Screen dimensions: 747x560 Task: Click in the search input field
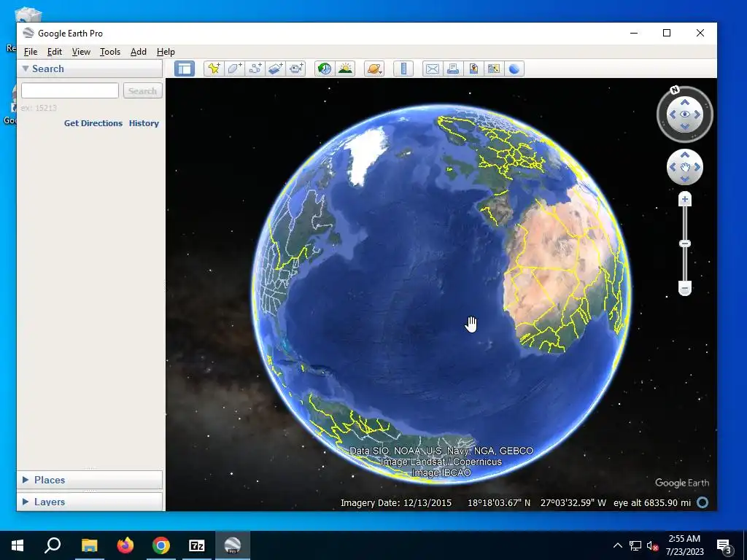click(70, 90)
